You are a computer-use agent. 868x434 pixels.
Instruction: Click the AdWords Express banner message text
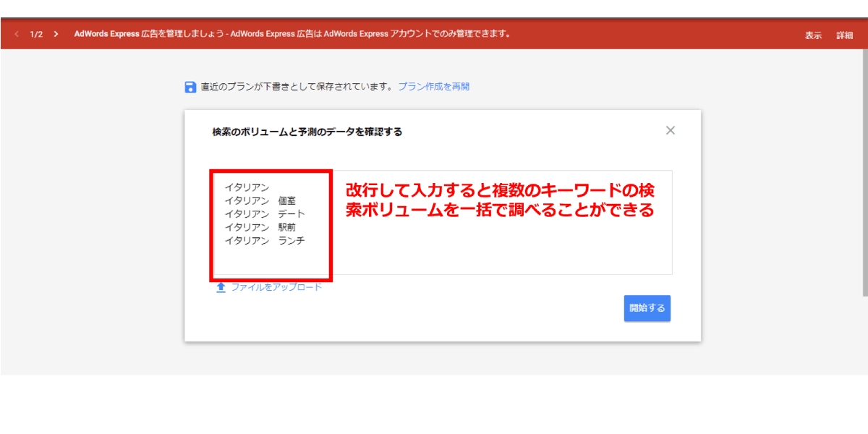(x=292, y=34)
